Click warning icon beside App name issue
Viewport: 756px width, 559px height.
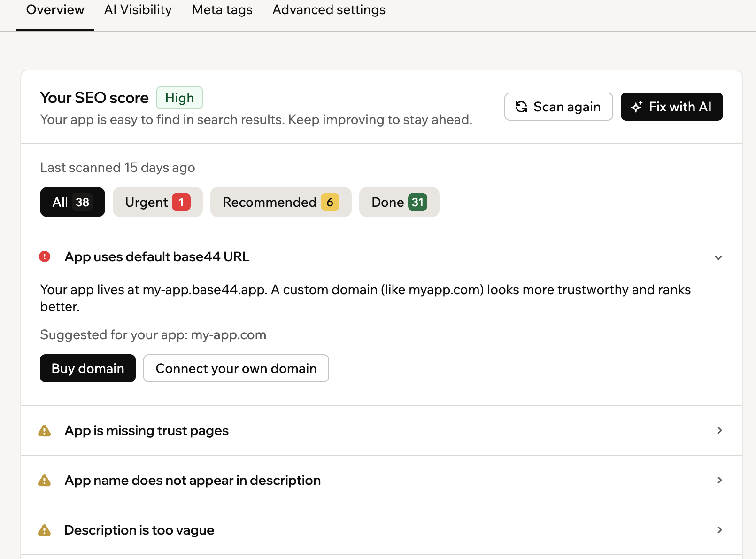[x=44, y=480]
